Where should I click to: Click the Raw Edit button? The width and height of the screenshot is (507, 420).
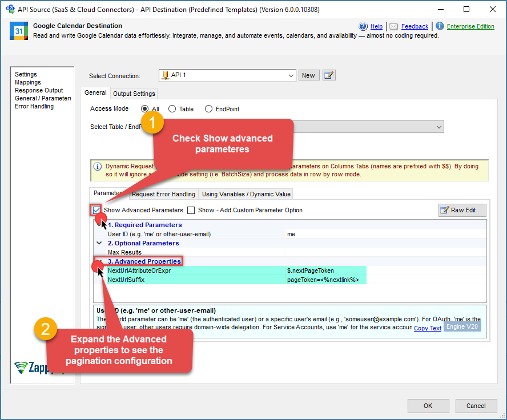coord(462,210)
